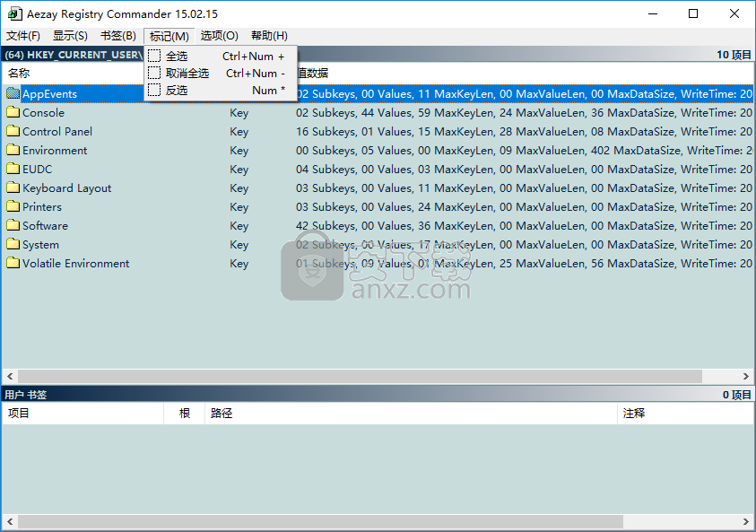The image size is (756, 532).
Task: Click the 'Key' type cell for Printers
Action: (x=239, y=206)
